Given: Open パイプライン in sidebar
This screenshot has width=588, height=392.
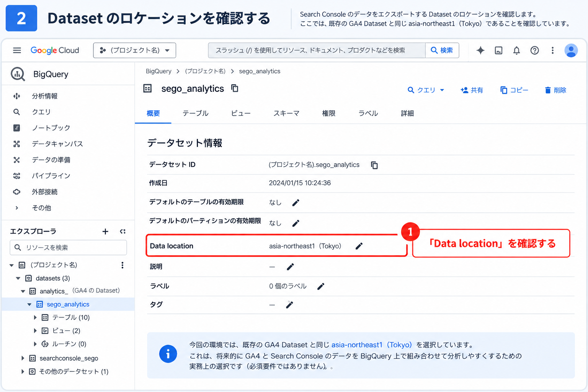Looking at the screenshot, I should pos(51,176).
